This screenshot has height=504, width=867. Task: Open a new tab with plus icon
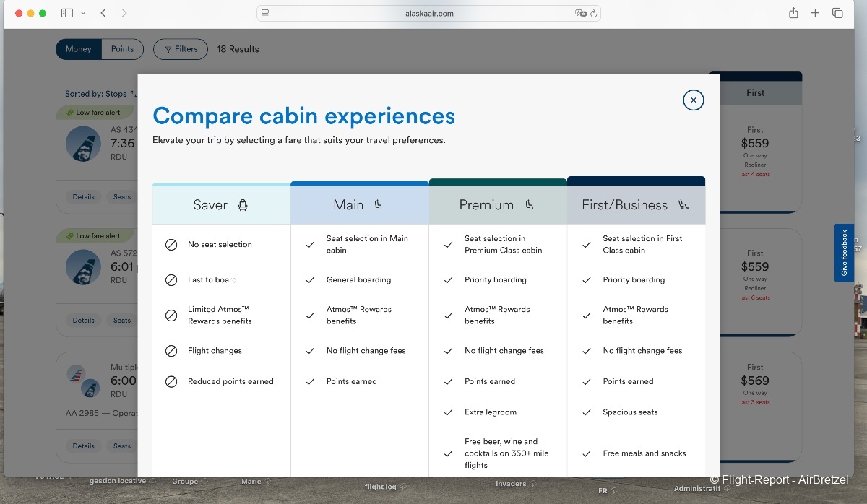point(815,13)
